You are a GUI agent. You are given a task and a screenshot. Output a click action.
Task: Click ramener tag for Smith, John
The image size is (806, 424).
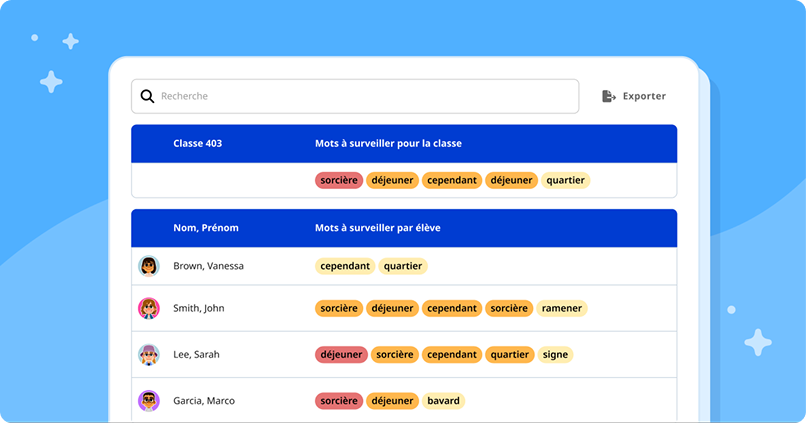(x=562, y=308)
